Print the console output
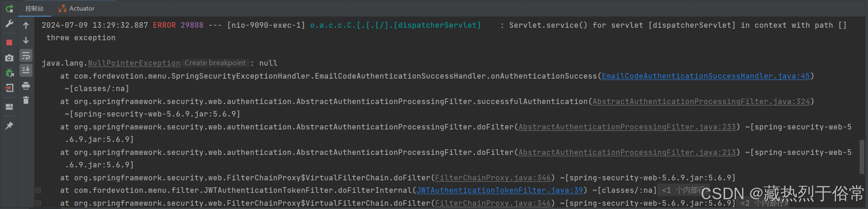Screen dimensions: 868x209 pos(26,86)
